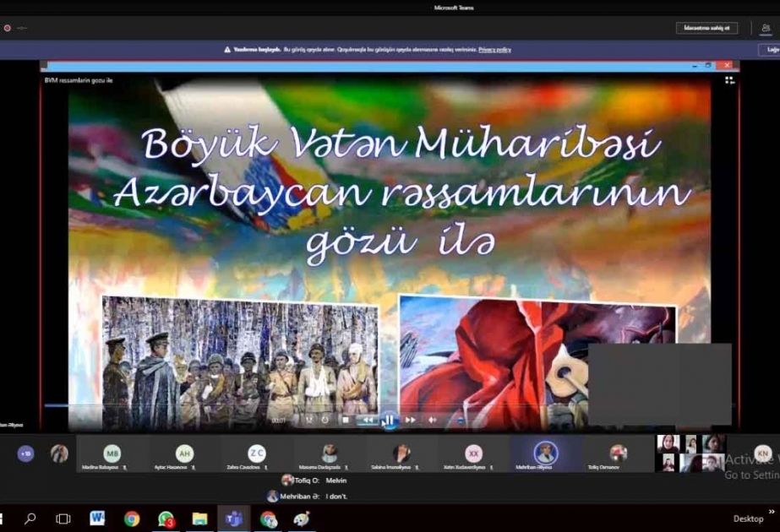780x532 pixels.
Task: Select Tofiq Osmanov participant tile
Action: [x=618, y=454]
